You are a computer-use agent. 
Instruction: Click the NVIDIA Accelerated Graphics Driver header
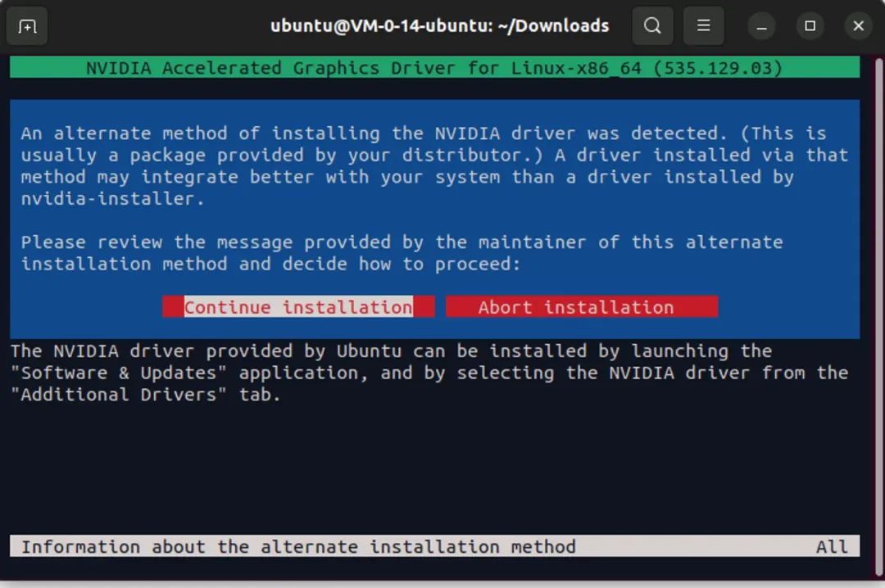pos(434,68)
